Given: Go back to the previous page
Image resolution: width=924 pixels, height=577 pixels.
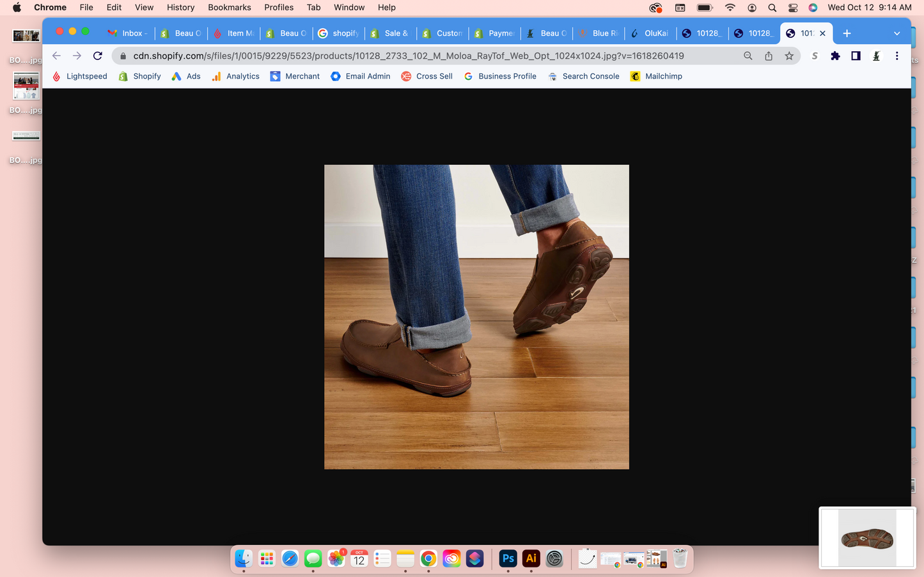Looking at the screenshot, I should pos(56,56).
